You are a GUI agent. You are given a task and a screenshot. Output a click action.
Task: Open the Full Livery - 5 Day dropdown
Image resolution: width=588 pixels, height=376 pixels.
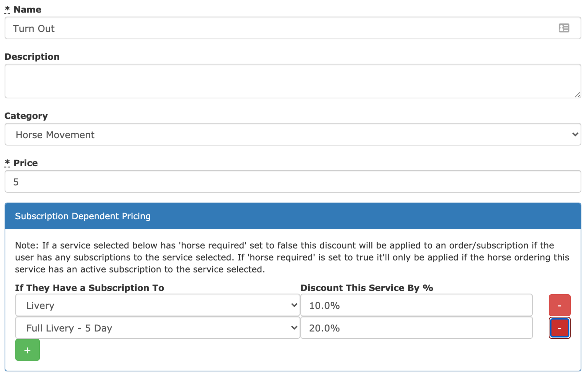tap(158, 328)
